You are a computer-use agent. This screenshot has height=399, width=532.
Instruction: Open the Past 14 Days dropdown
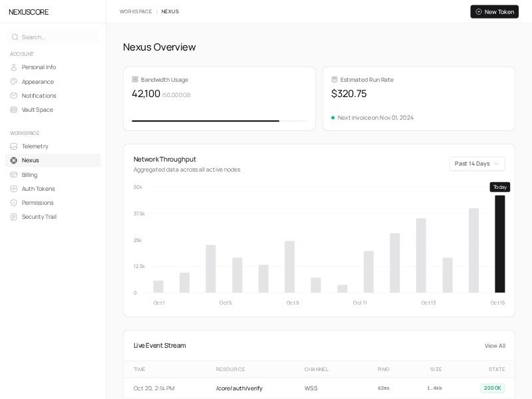[x=477, y=164]
